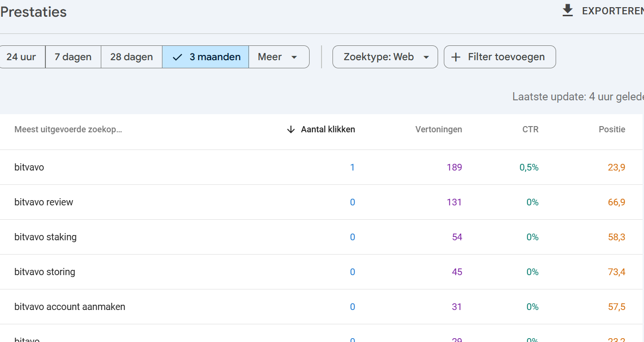Sort by CTR column header
This screenshot has width=644, height=342.
tap(530, 129)
